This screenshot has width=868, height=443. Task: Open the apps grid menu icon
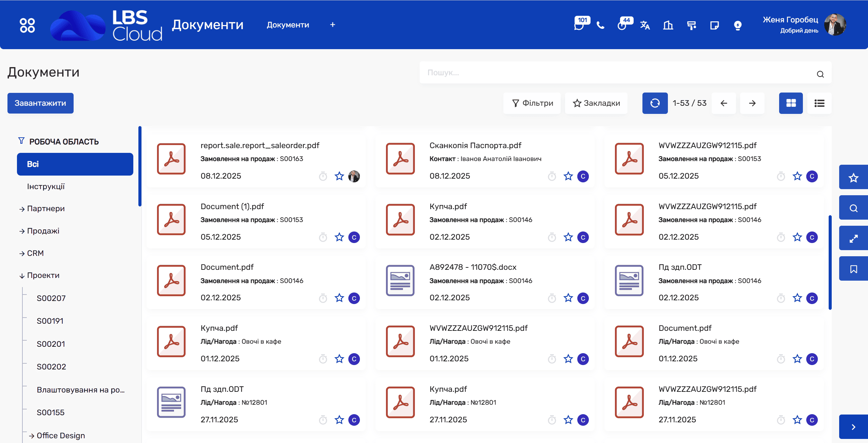pos(27,25)
